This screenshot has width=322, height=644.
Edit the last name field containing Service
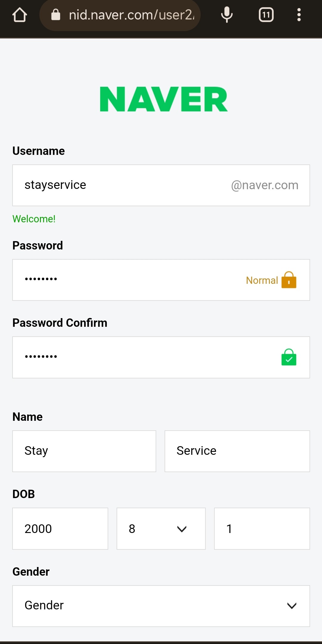(237, 451)
